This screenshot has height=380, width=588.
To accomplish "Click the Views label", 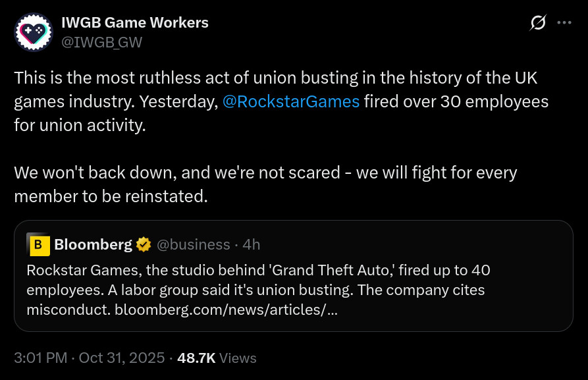I will 238,358.
